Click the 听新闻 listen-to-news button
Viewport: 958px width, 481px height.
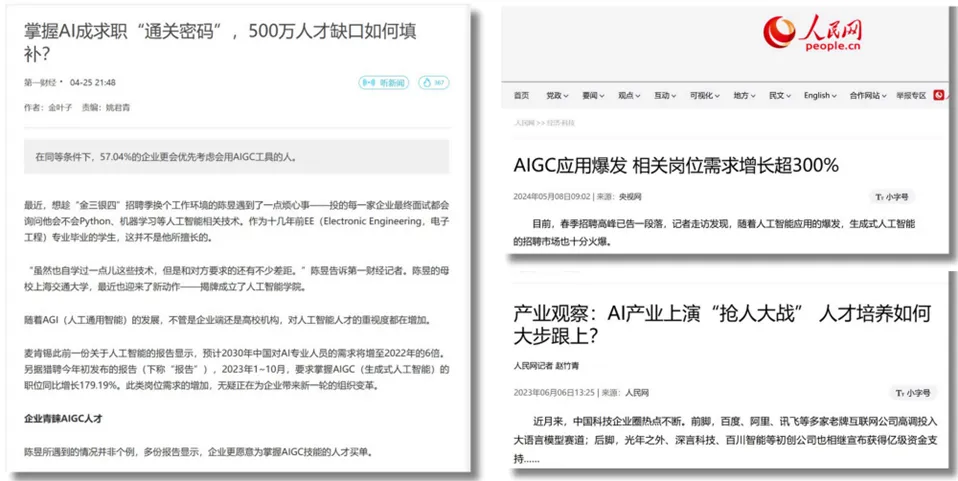point(383,83)
